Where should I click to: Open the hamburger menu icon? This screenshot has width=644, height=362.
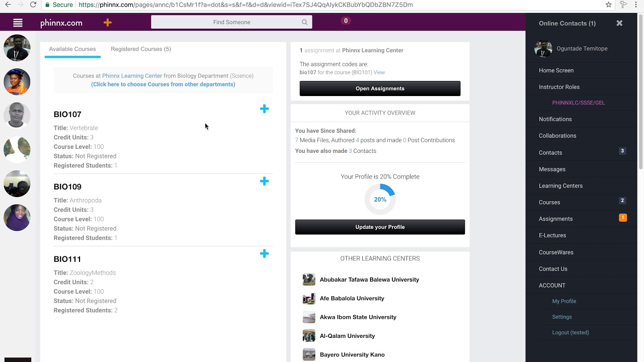coord(18,23)
